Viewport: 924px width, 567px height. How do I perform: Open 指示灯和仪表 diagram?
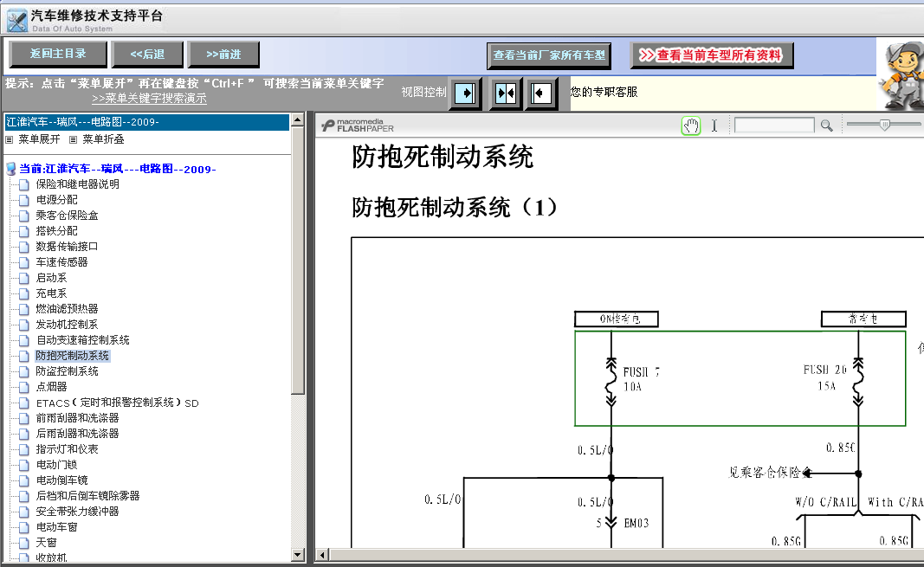pyautogui.click(x=67, y=449)
